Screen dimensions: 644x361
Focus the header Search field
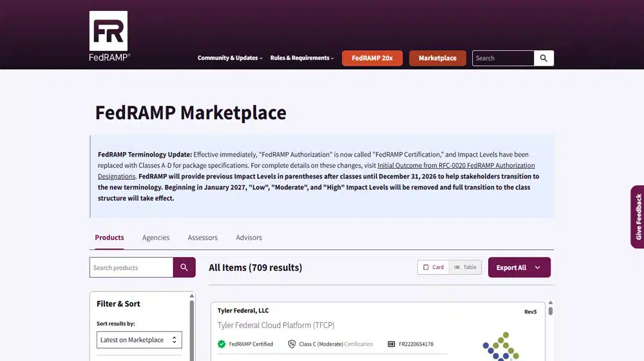(503, 58)
